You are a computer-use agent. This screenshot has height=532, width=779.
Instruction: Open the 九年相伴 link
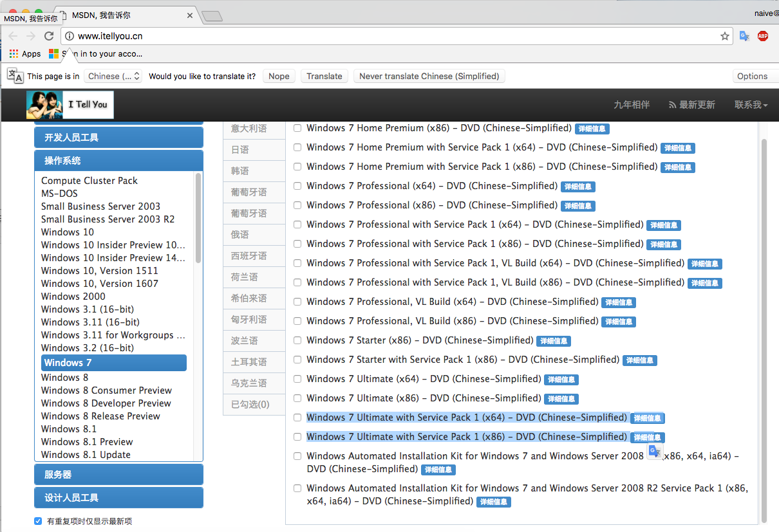(632, 105)
